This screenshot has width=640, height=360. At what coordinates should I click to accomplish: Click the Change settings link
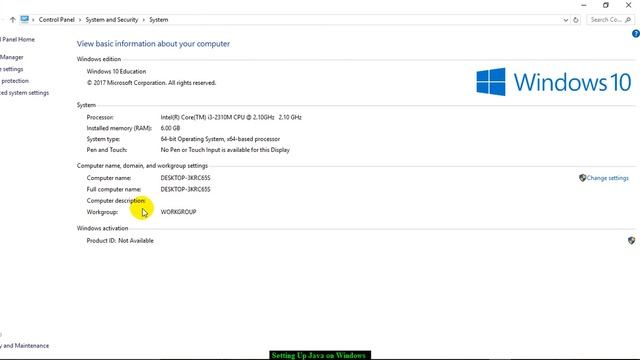pos(607,178)
